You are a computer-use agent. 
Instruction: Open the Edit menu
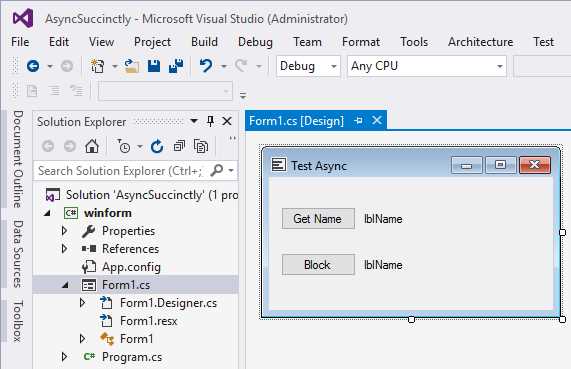coord(59,42)
